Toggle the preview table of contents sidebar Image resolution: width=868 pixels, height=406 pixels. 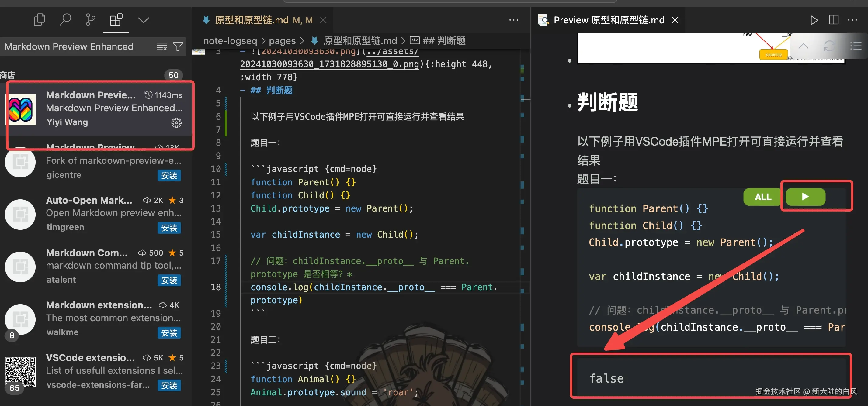[x=856, y=46]
